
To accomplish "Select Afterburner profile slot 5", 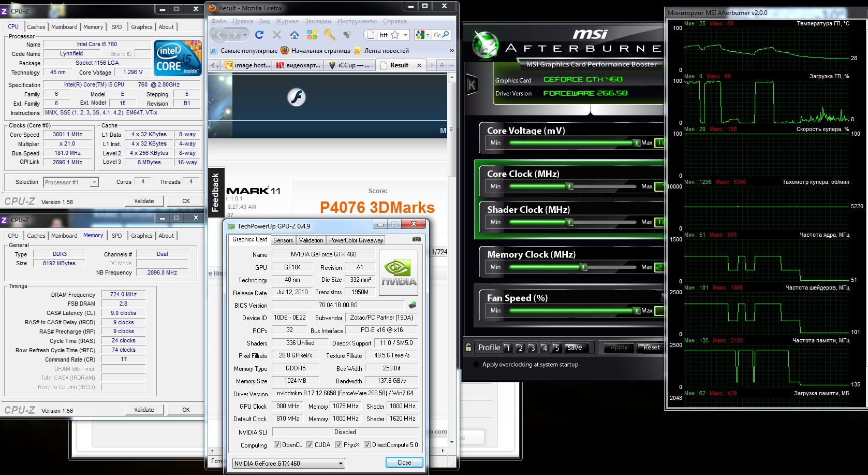I will (x=557, y=348).
